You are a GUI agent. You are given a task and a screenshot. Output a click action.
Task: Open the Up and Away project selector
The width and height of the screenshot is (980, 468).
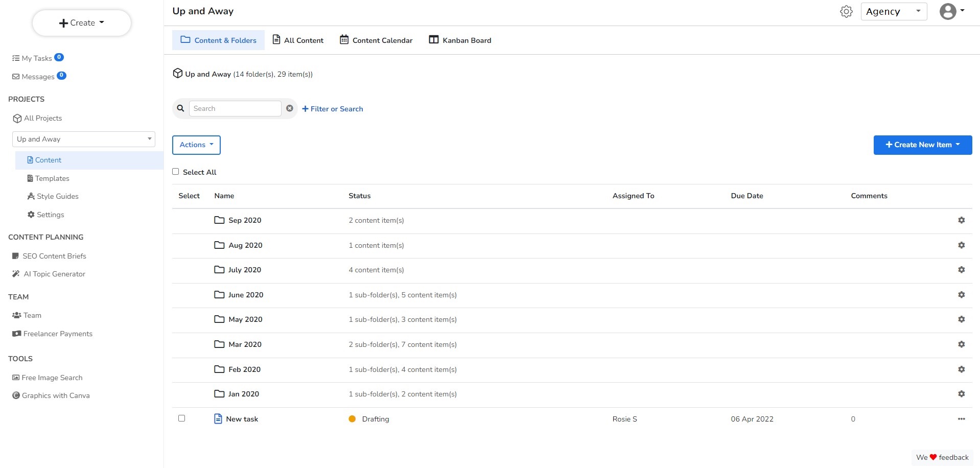point(83,139)
